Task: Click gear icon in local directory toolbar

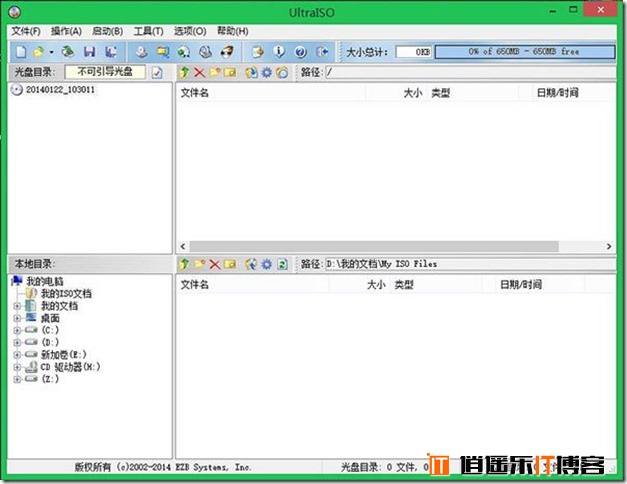Action: click(267, 264)
